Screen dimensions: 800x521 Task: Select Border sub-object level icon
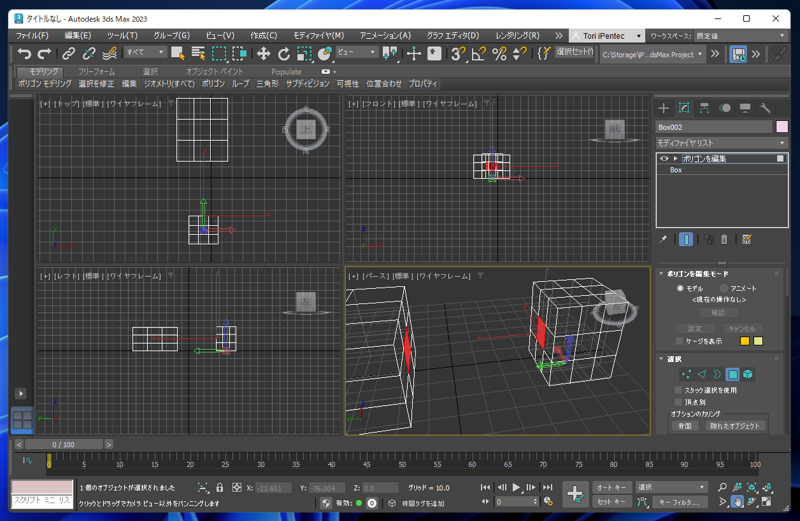click(x=717, y=375)
